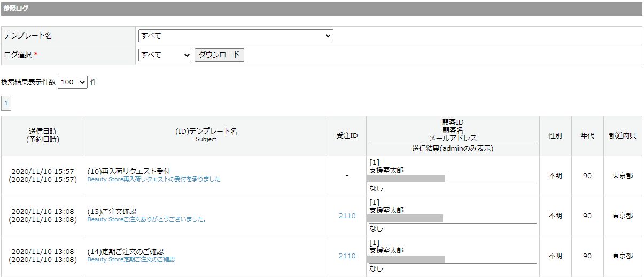The width and height of the screenshot is (644, 277).
Task: Click the (ID)テンプレート名 column header
Action: (x=206, y=131)
